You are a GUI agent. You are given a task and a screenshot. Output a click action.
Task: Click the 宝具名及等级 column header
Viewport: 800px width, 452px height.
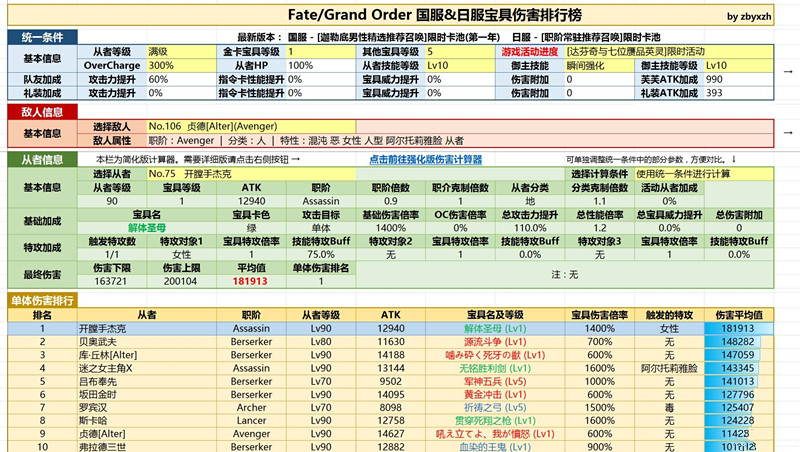point(495,315)
